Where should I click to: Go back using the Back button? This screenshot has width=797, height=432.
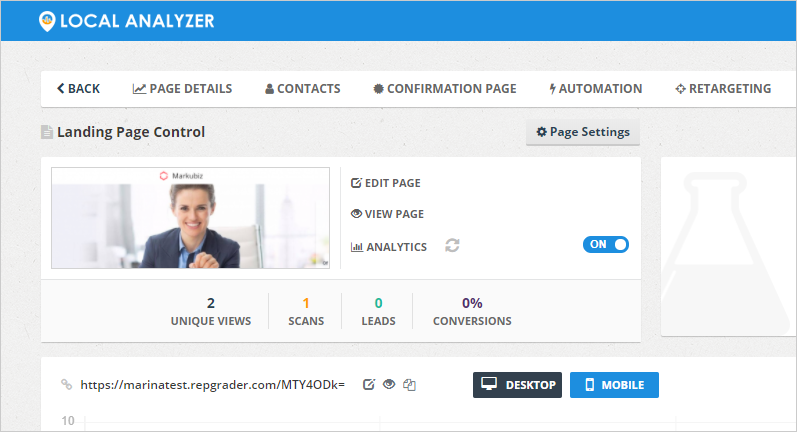[78, 89]
